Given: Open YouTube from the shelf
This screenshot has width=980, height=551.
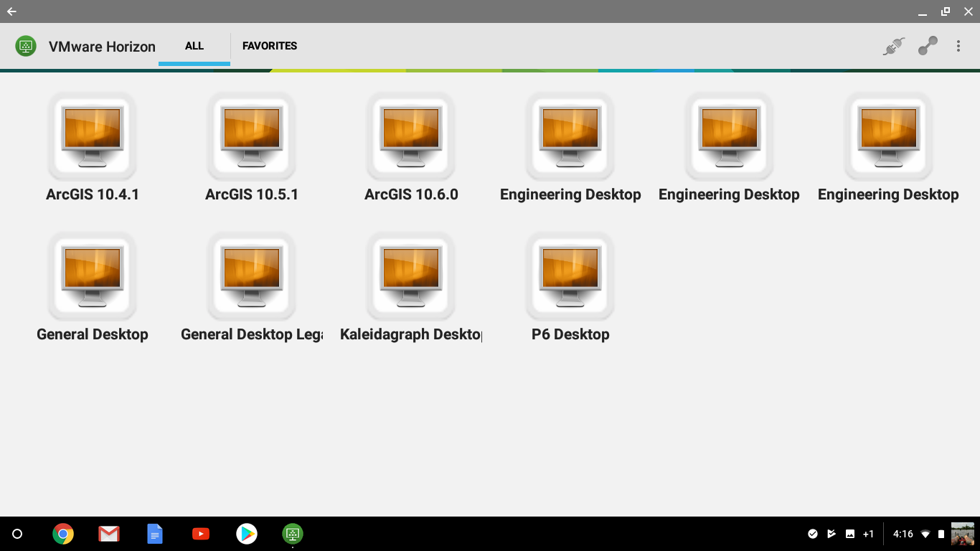Looking at the screenshot, I should [x=201, y=534].
